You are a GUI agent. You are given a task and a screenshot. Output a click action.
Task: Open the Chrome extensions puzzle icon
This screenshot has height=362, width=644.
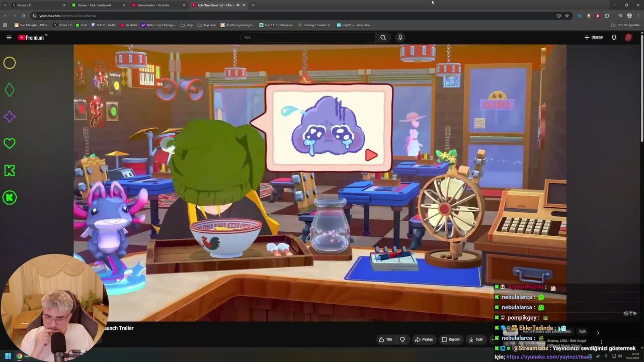(x=607, y=16)
